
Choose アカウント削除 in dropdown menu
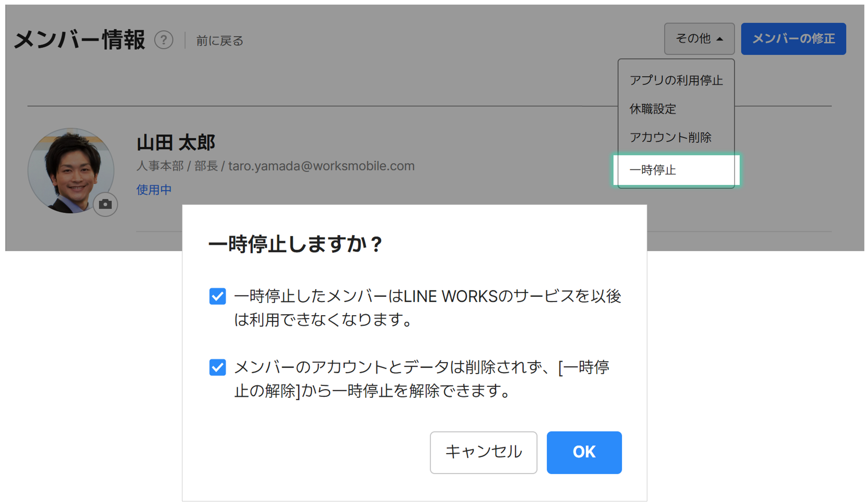click(670, 137)
